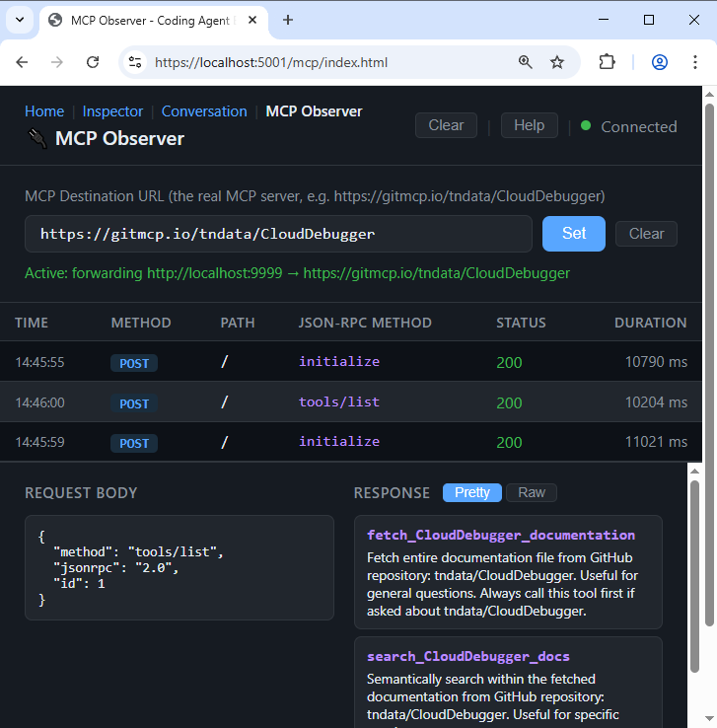This screenshot has width=717, height=728.
Task: Open the Help button
Action: 529,125
